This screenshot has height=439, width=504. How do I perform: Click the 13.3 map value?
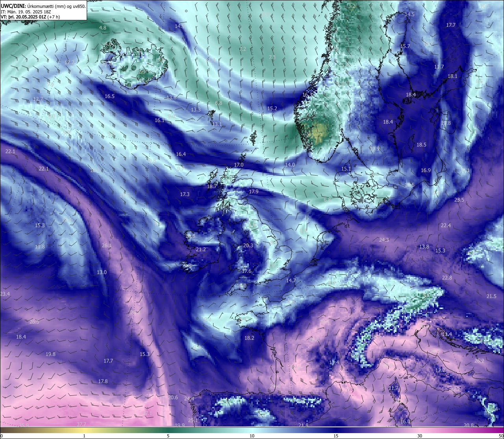(196, 110)
